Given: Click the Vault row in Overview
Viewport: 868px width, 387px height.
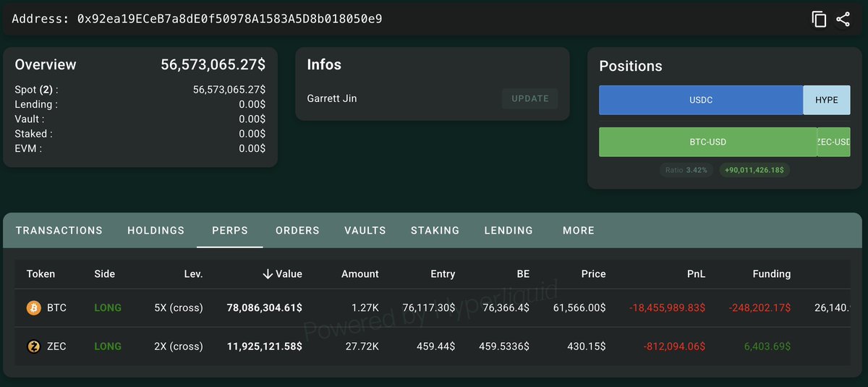Looking at the screenshot, I should click(x=140, y=119).
